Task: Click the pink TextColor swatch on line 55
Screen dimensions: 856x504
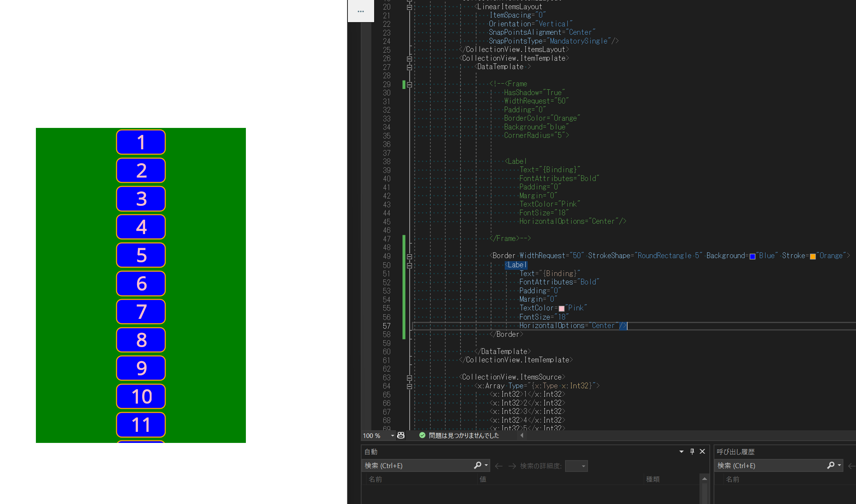Action: [x=561, y=308]
